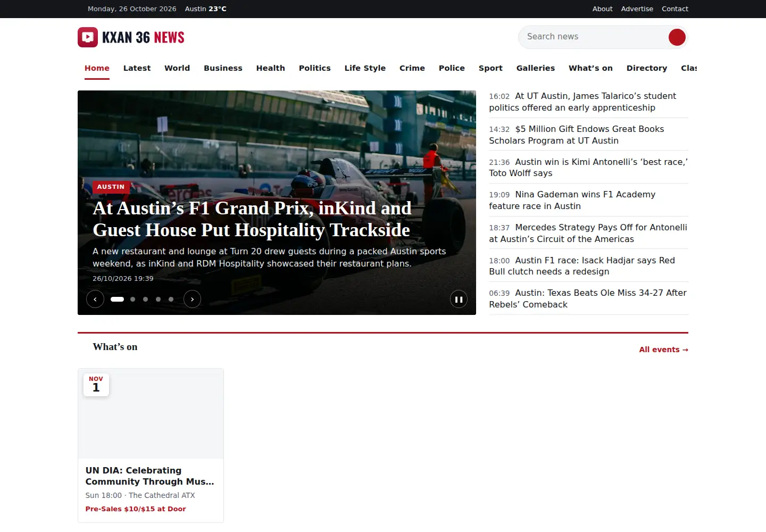Click the Advertise link
Image resolution: width=766 pixels, height=532 pixels.
point(637,9)
